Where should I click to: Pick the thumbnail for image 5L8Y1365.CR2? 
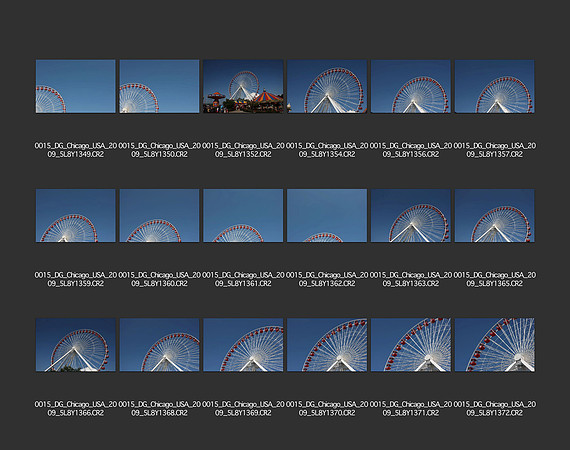(494, 216)
